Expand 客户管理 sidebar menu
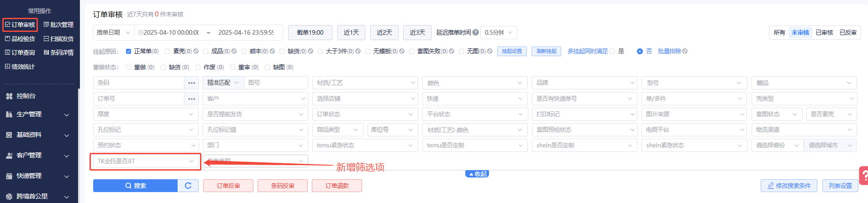The height and width of the screenshot is (203, 868). [39, 155]
